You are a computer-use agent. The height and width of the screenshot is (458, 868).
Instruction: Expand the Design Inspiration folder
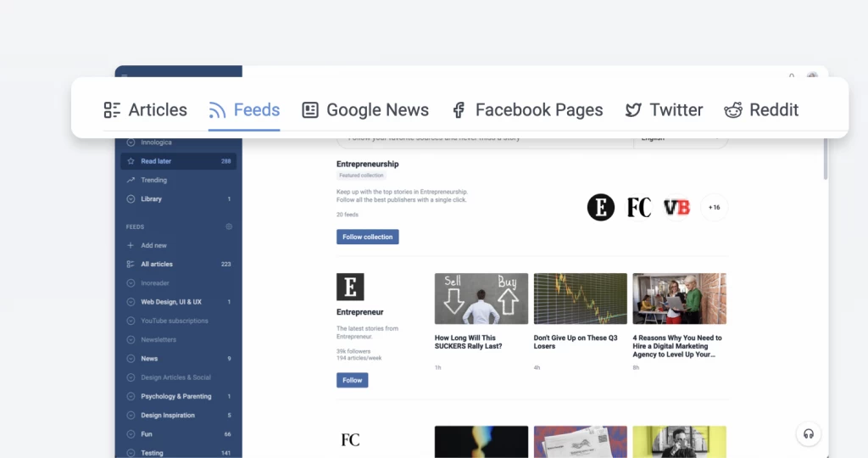131,415
